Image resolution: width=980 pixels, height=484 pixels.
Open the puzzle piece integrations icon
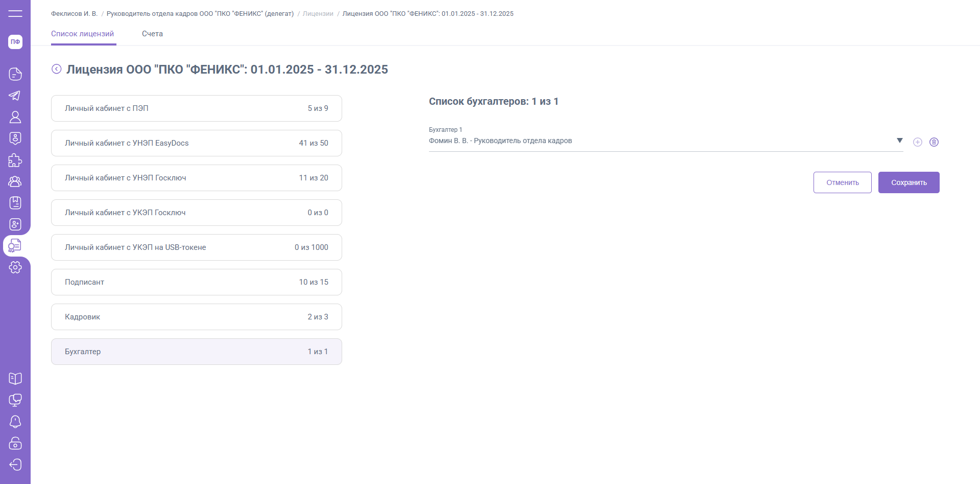click(x=15, y=160)
